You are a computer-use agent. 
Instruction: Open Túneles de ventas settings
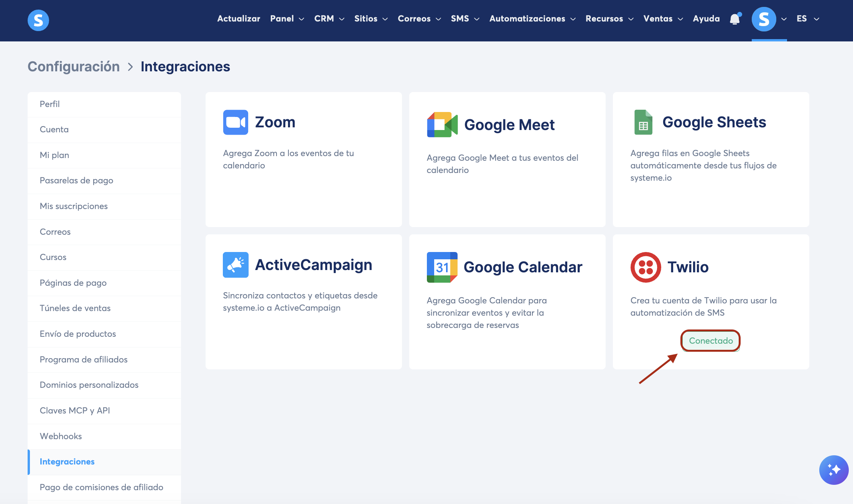pyautogui.click(x=104, y=308)
